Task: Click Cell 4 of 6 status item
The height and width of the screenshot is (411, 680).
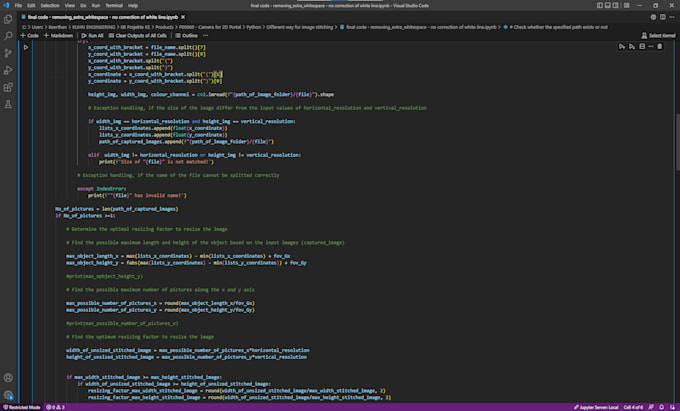Action: tap(633, 407)
